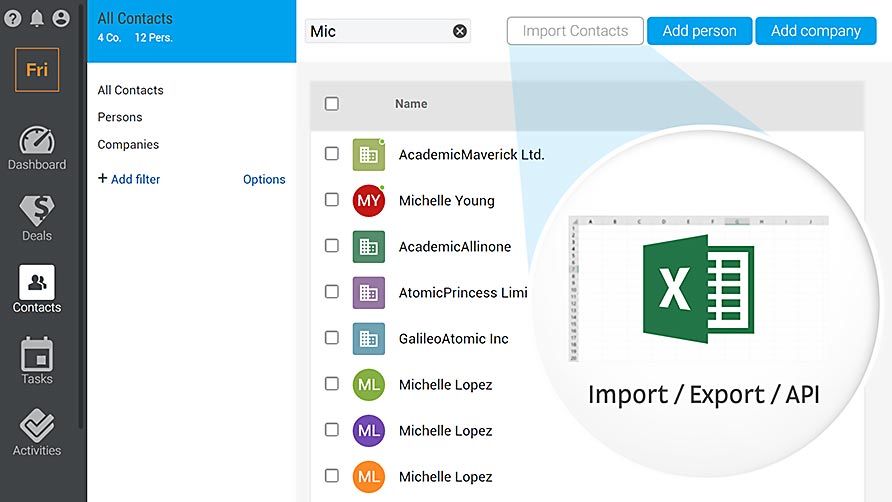Viewport: 892px width, 502px height.
Task: Sort by the Name column header
Action: 411,104
